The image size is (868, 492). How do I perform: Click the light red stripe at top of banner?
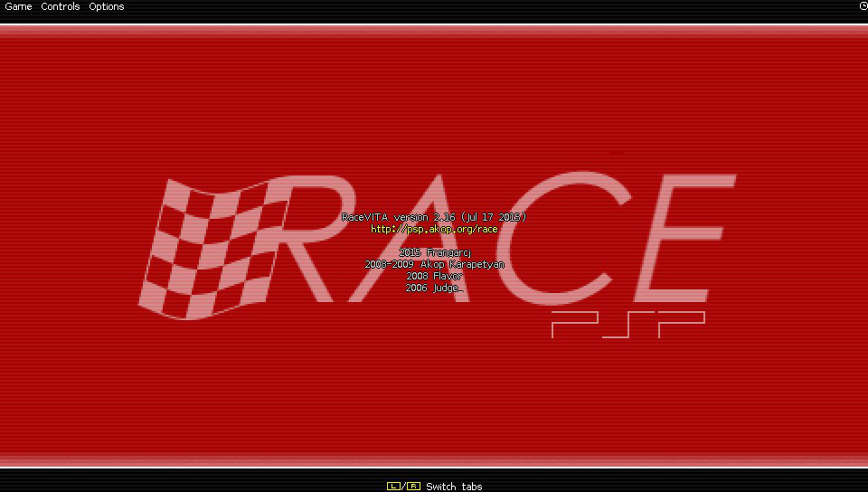pyautogui.click(x=434, y=30)
